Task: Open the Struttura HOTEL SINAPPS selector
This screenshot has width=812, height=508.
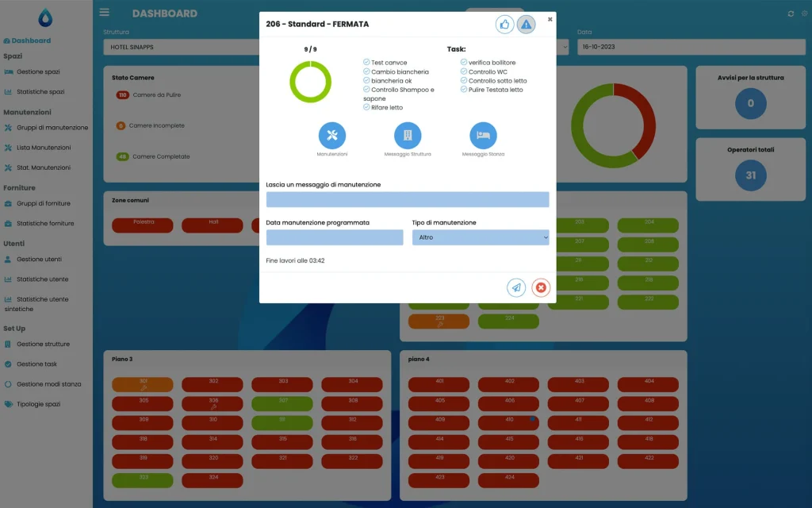Action: click(x=181, y=48)
